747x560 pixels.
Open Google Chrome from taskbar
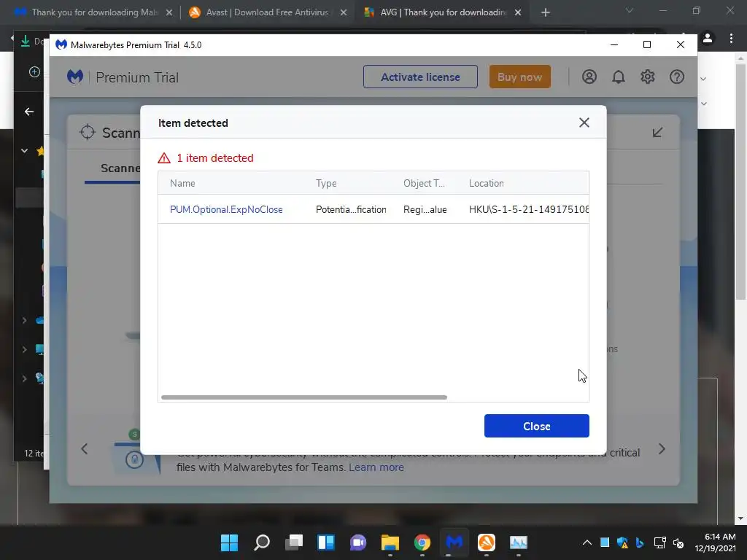click(x=422, y=542)
